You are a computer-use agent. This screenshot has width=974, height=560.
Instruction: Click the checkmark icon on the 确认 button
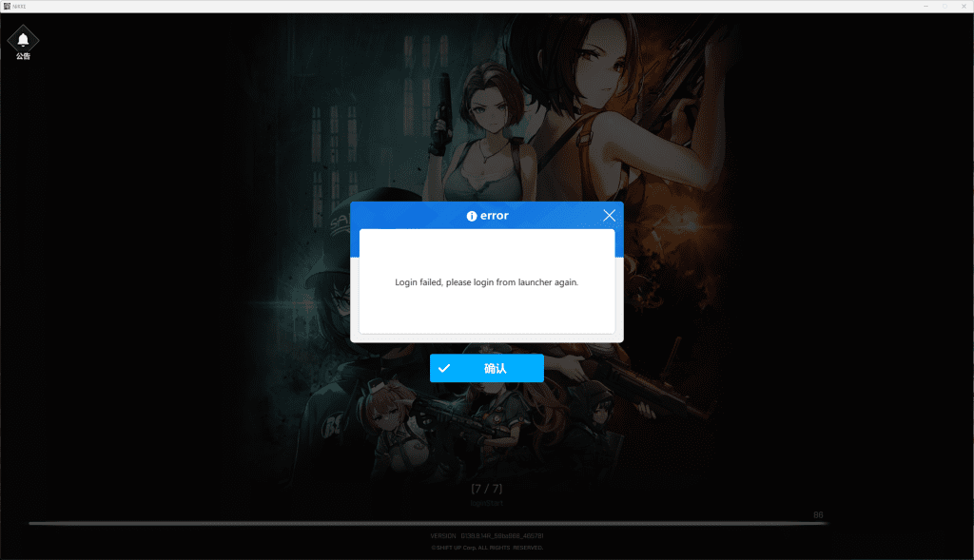[x=444, y=369]
